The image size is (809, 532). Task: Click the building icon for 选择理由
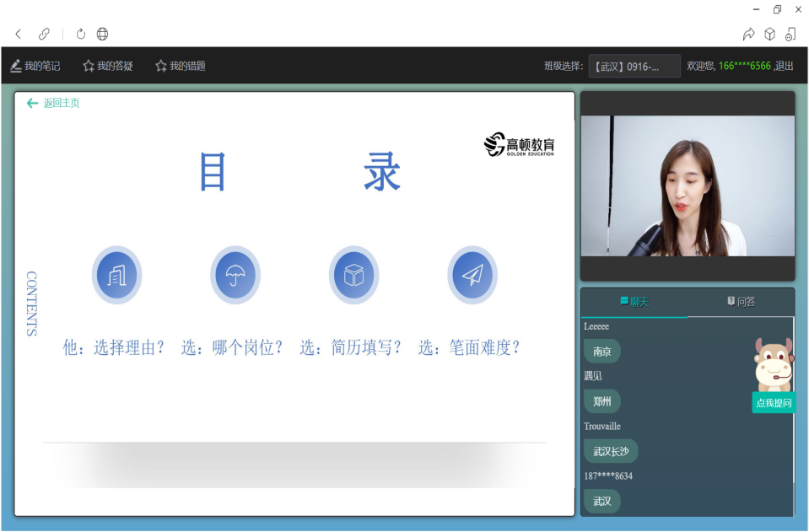pos(116,275)
